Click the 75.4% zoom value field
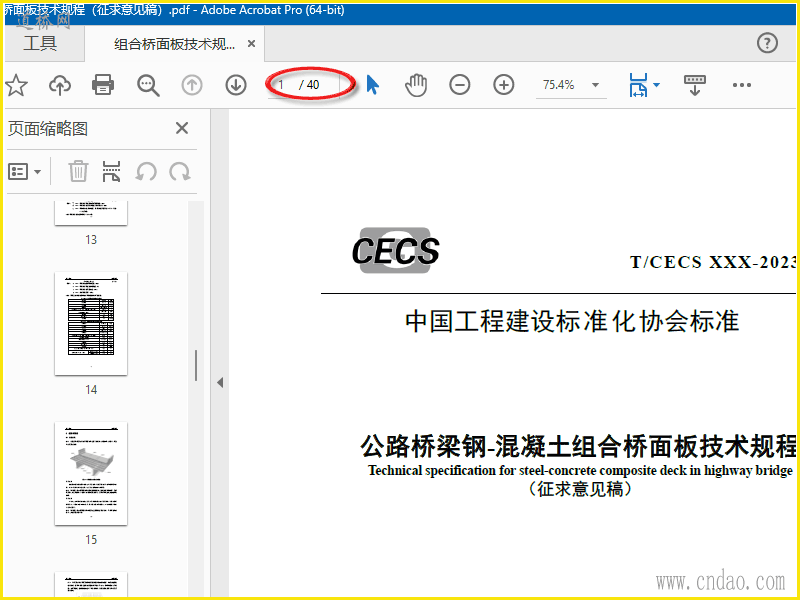800x600 pixels. [559, 85]
